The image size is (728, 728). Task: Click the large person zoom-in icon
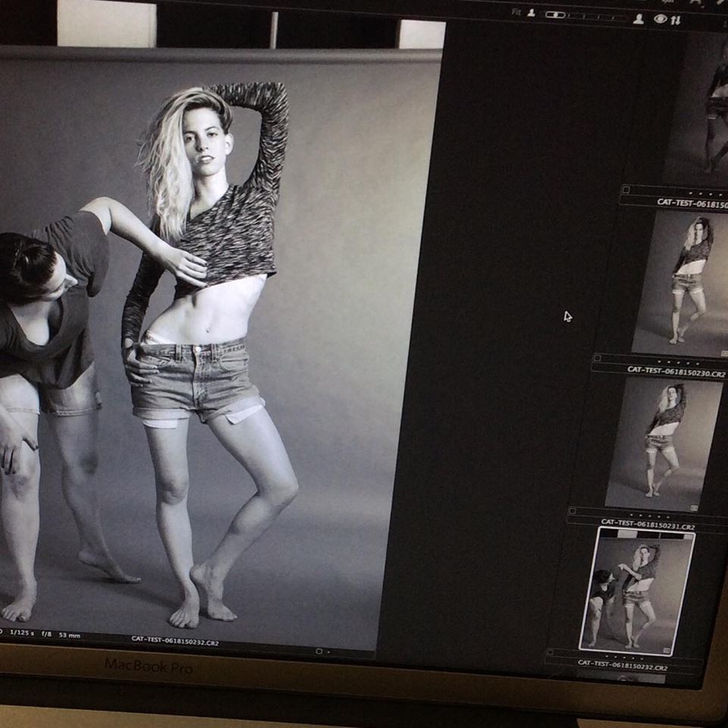pyautogui.click(x=638, y=18)
